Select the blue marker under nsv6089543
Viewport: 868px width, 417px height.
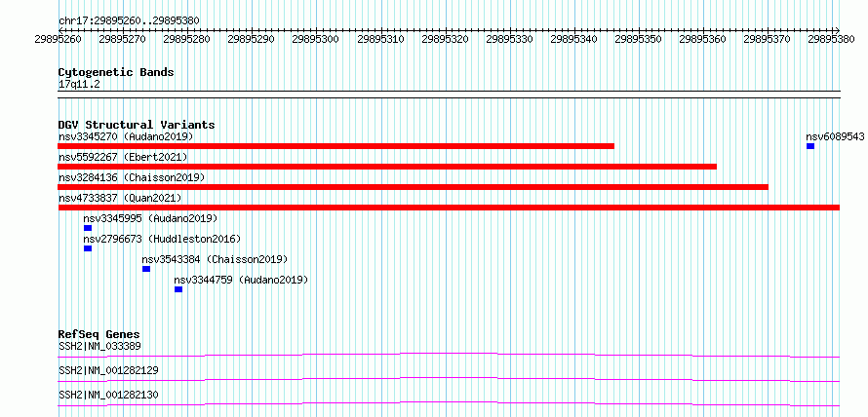coord(810,146)
